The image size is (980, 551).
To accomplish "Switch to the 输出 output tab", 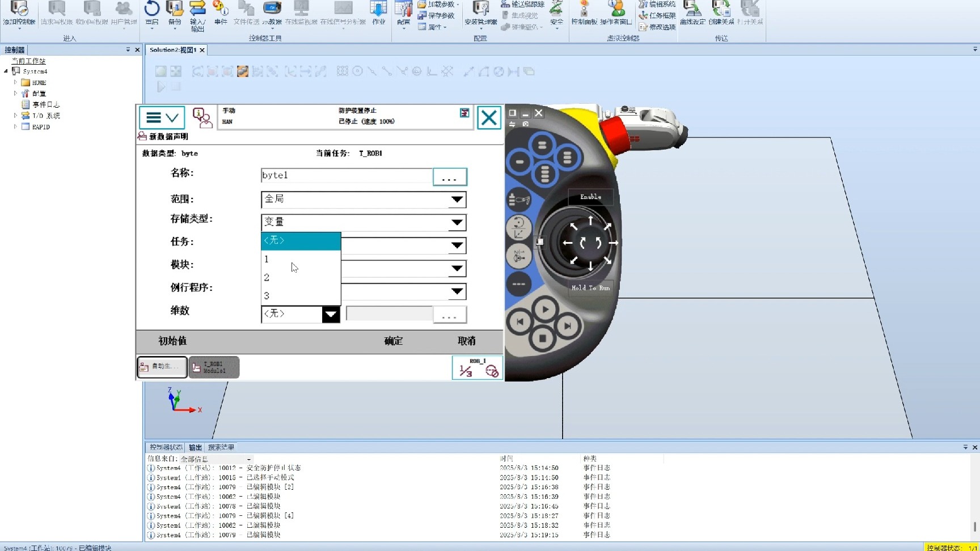I will pos(195,447).
